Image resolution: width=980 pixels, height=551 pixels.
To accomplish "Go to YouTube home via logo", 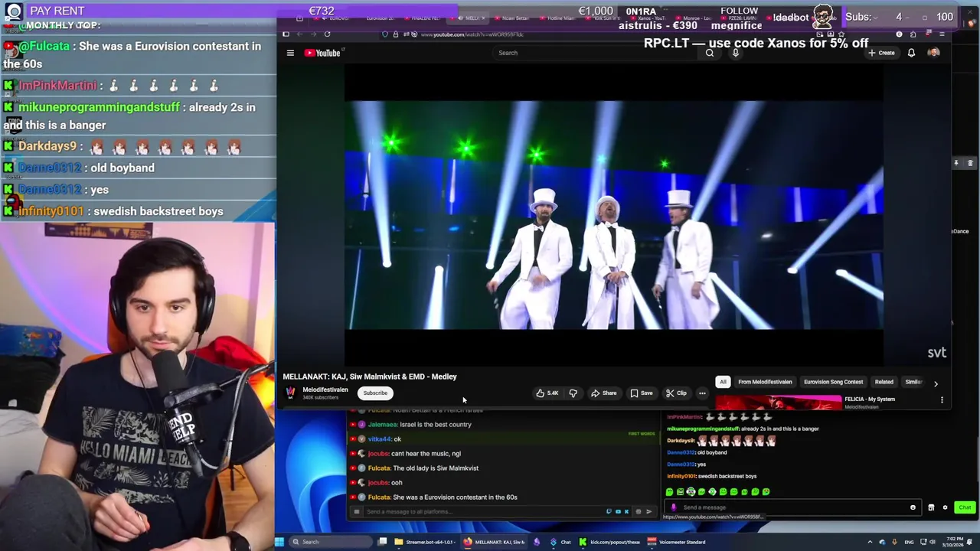I will click(322, 53).
